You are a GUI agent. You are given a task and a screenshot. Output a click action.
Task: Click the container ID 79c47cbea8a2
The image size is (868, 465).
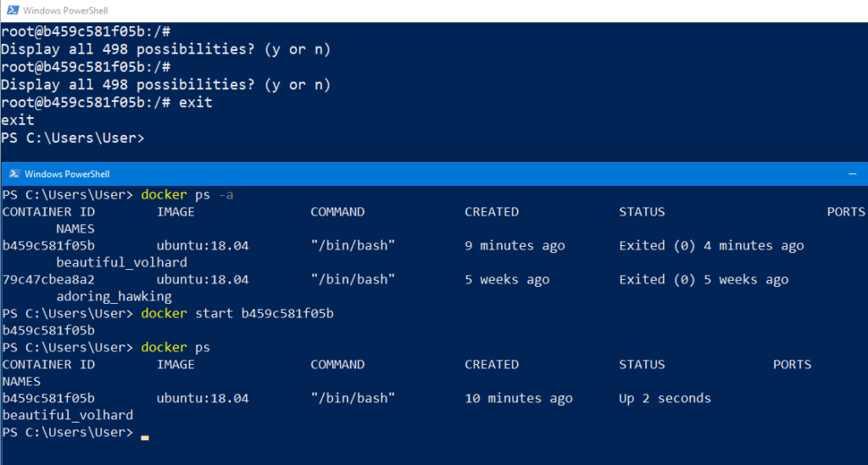[x=48, y=280]
